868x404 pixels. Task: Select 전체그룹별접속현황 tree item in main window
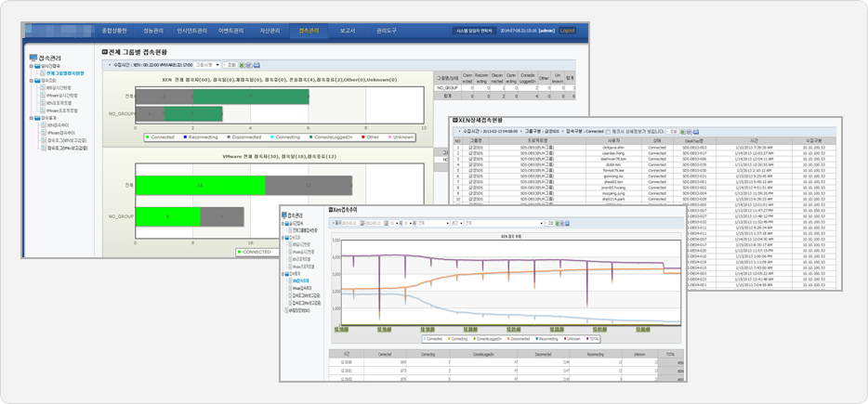[x=65, y=73]
